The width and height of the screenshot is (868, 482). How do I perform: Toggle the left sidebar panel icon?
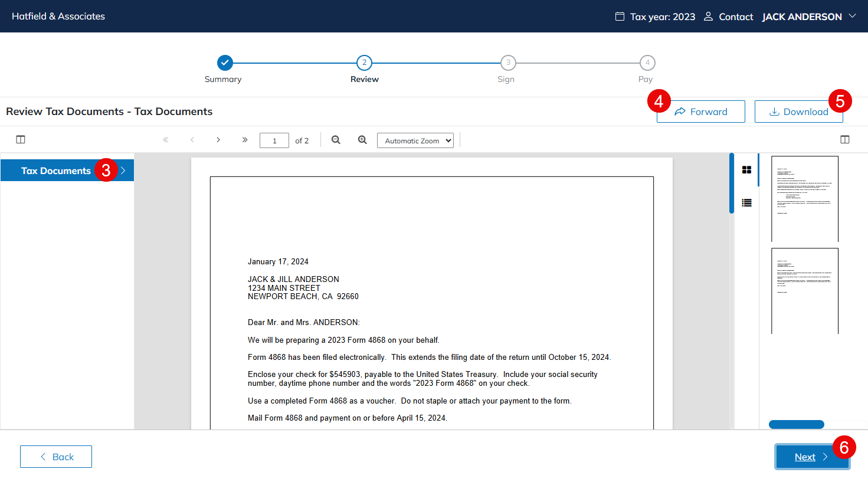pyautogui.click(x=21, y=140)
